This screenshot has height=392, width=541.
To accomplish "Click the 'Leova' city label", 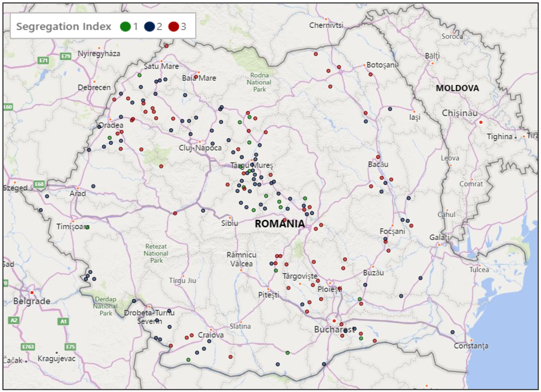I will (450, 158).
